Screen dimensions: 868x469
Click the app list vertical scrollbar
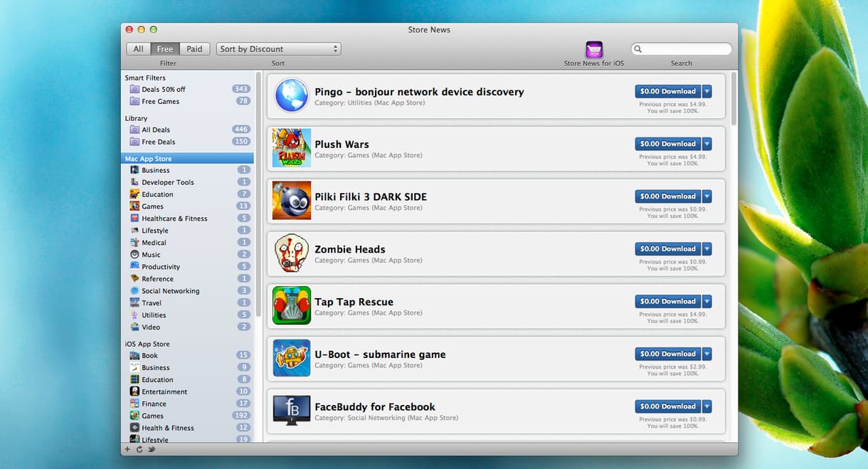point(734,97)
